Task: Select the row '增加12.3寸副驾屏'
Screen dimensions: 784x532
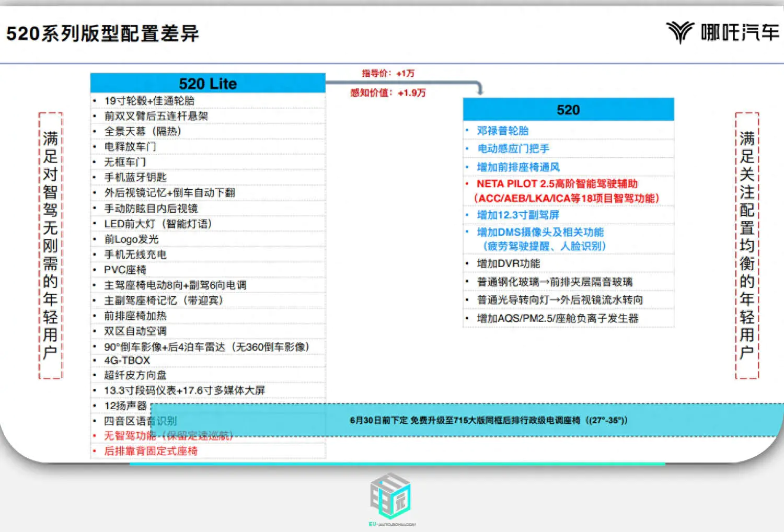Action: [568, 215]
